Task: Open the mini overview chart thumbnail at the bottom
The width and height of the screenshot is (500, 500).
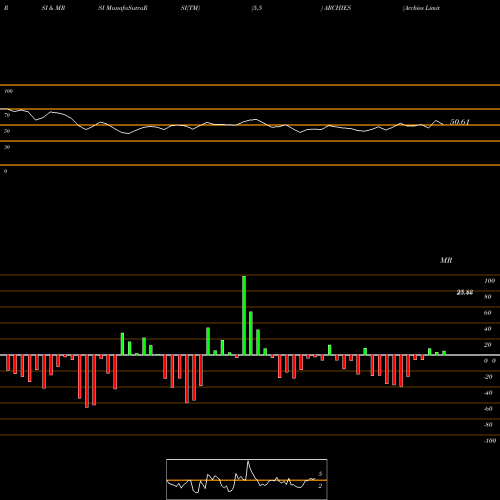Action: pyautogui.click(x=247, y=479)
